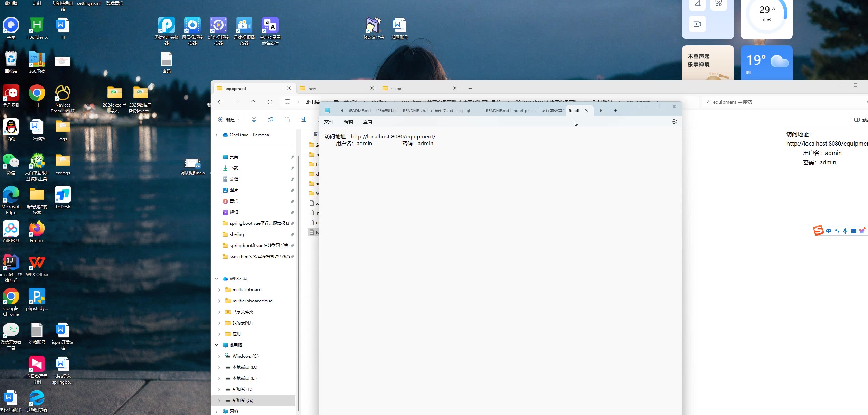Close the active Readme Notepad tab

(586, 110)
